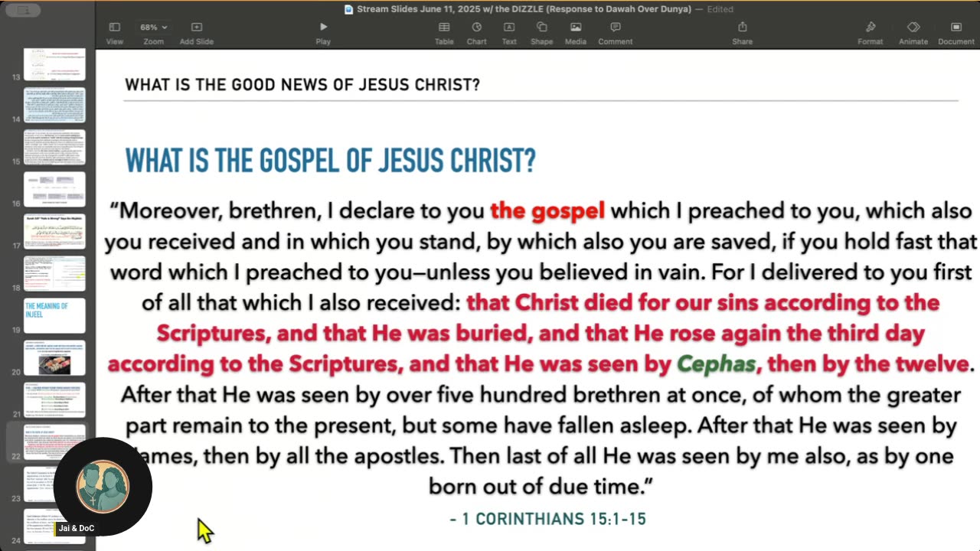Viewport: 980px width, 551px height.
Task: Open the Document inspector
Action: (955, 33)
